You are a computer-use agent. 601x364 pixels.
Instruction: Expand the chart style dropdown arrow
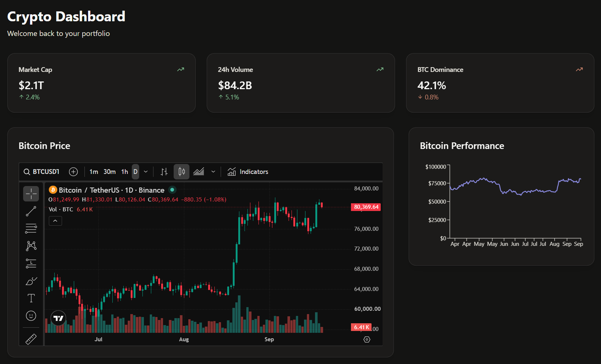click(213, 172)
